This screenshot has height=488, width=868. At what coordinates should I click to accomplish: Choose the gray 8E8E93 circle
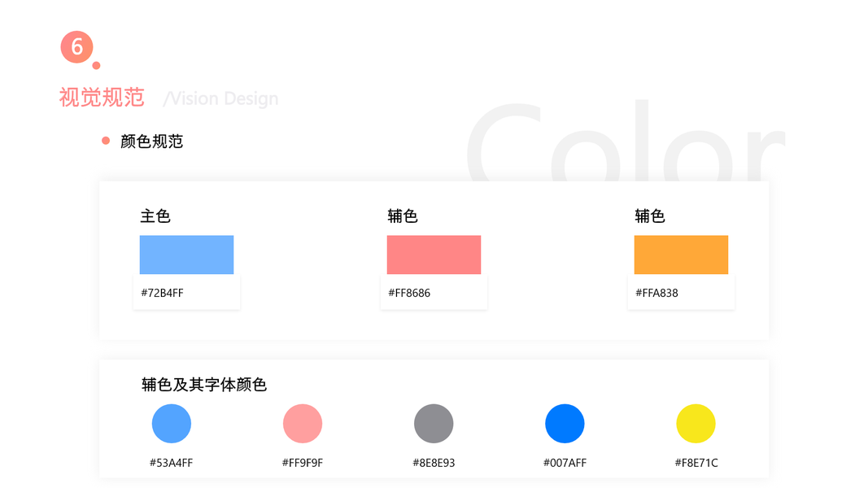(x=434, y=424)
